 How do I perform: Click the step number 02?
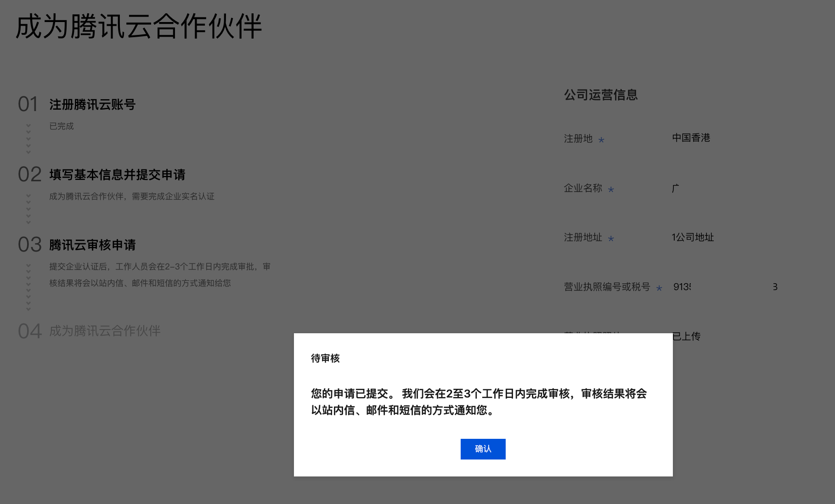30,174
